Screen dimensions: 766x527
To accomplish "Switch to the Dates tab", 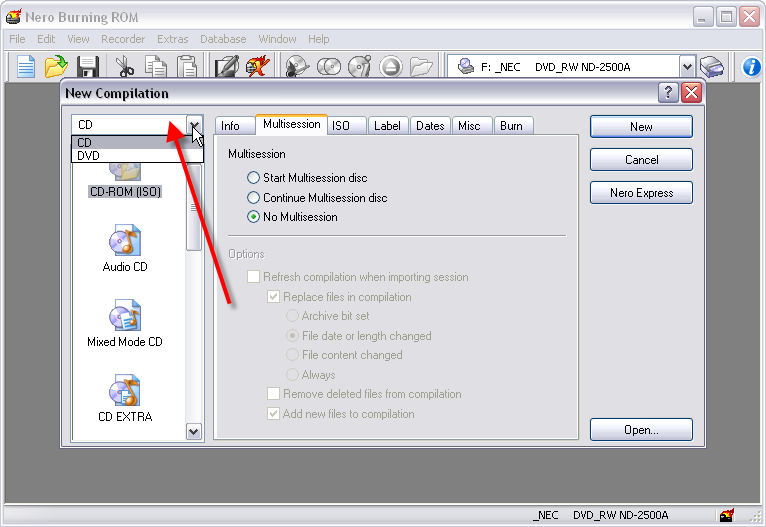I will point(430,126).
